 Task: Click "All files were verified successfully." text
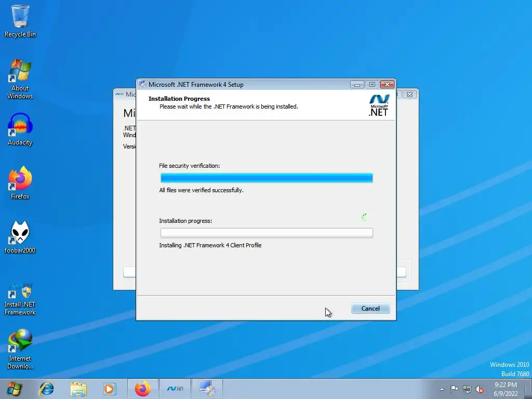coord(201,190)
